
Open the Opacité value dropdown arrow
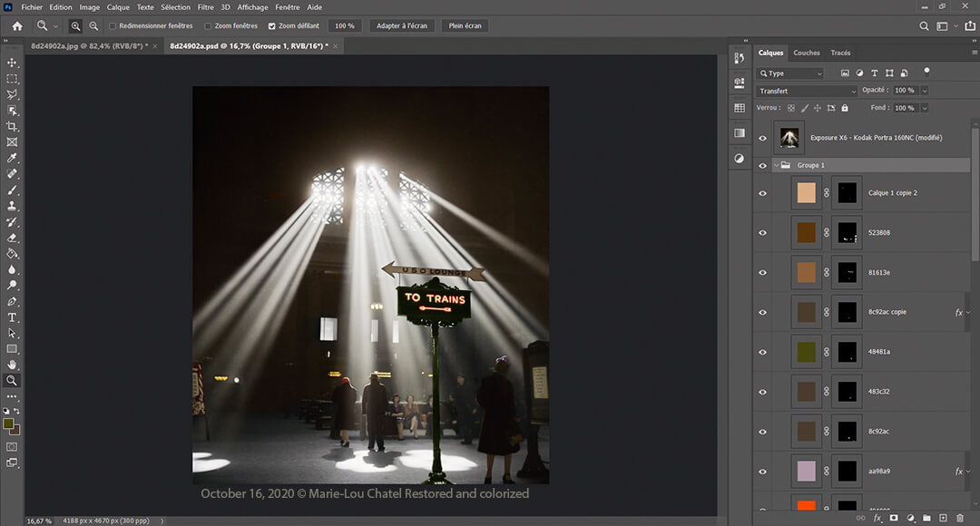point(925,91)
